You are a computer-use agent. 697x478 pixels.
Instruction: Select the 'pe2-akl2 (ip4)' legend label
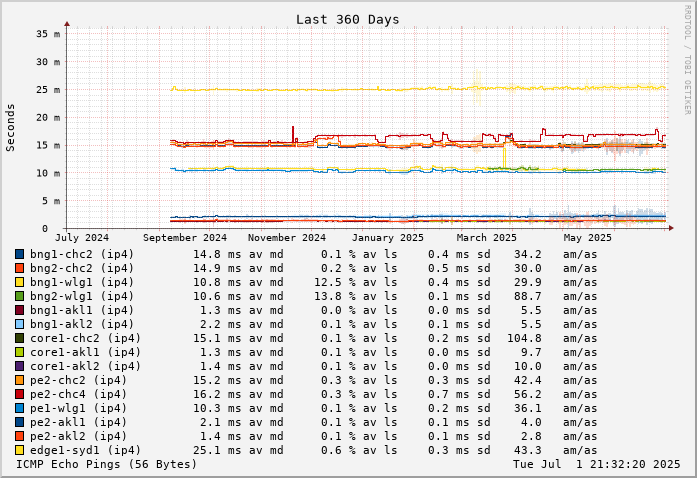point(78,436)
